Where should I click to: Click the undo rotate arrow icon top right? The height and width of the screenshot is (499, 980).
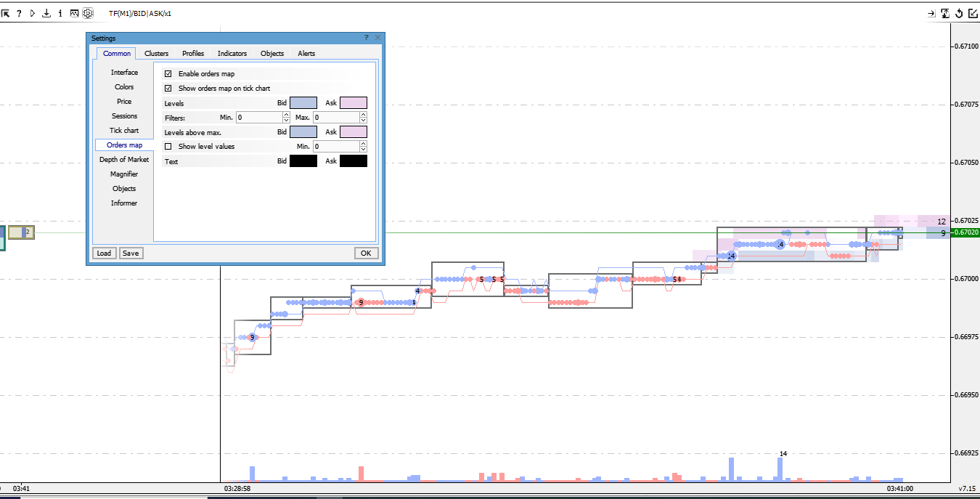(x=959, y=13)
